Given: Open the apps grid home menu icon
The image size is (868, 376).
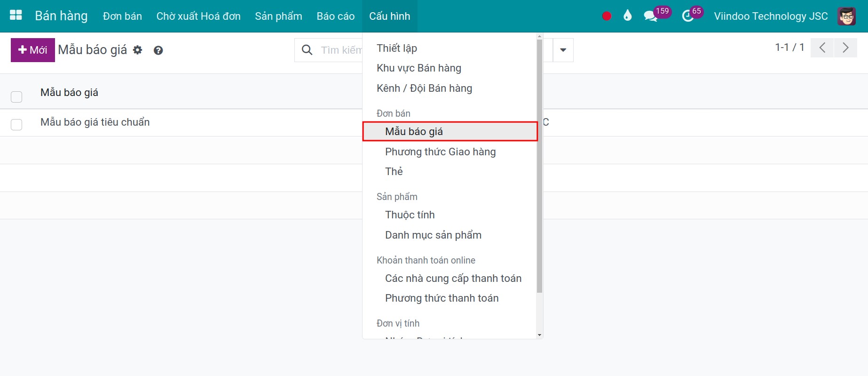Looking at the screenshot, I should point(16,16).
